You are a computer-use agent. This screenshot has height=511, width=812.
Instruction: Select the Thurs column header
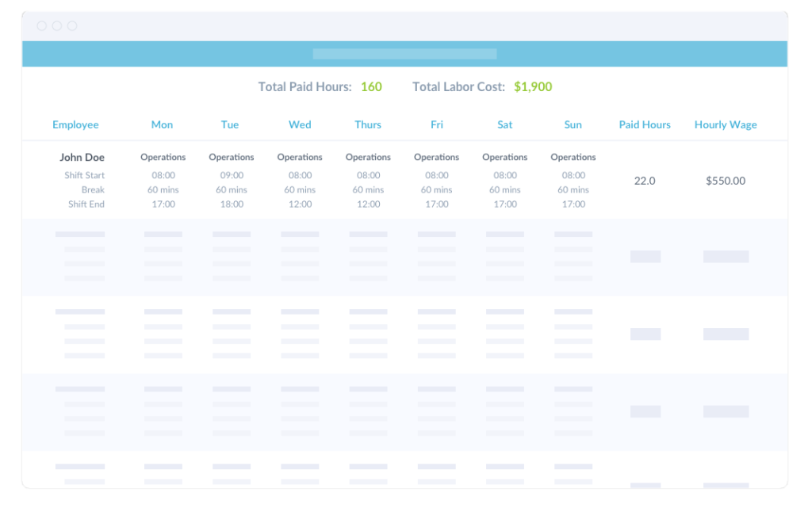click(368, 124)
